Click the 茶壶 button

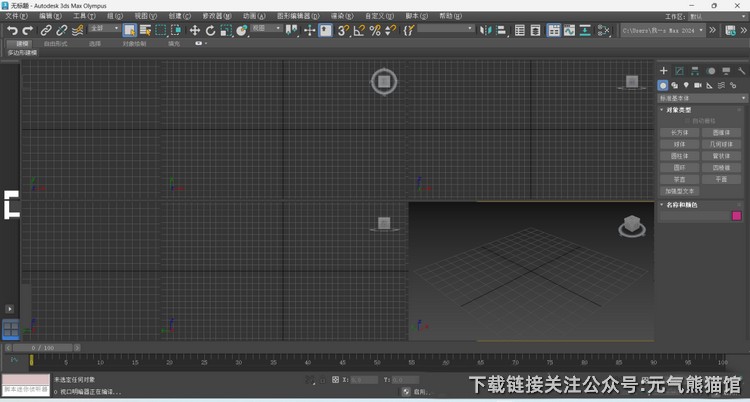[x=680, y=180]
